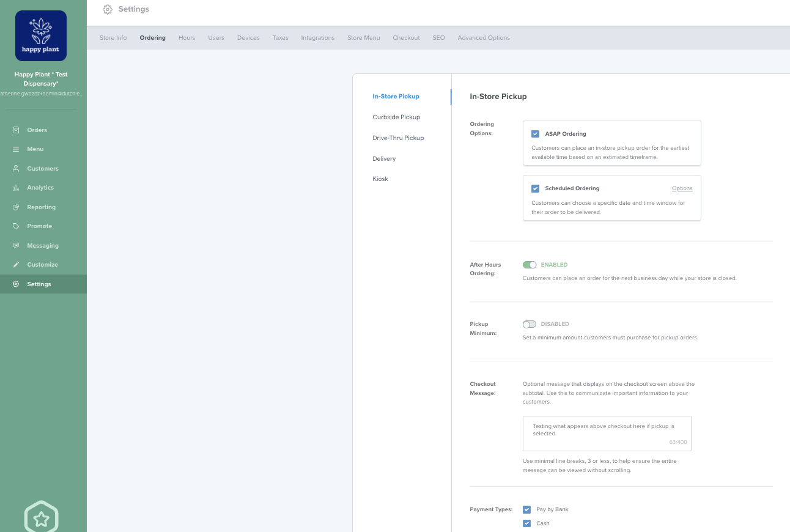Click the ENABLED status label
The width and height of the screenshot is (790, 532).
click(x=554, y=265)
